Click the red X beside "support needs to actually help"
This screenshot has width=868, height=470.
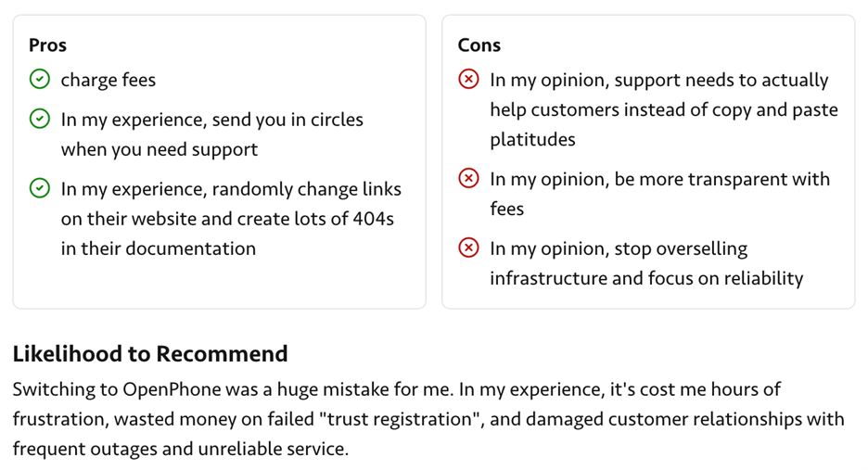pos(469,80)
